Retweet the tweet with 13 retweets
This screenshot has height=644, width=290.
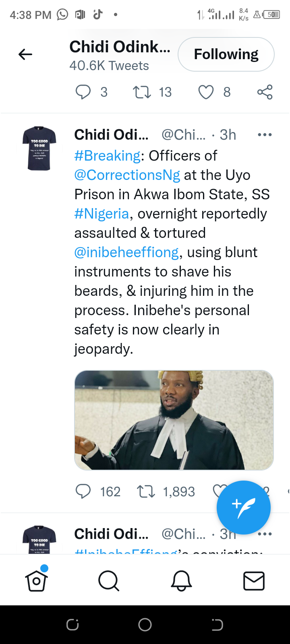tap(142, 92)
